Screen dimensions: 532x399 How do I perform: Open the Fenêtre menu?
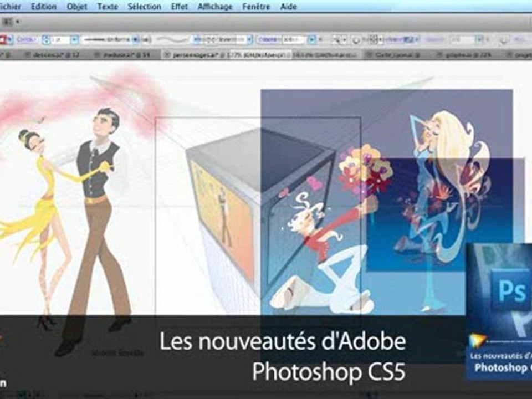point(256,7)
